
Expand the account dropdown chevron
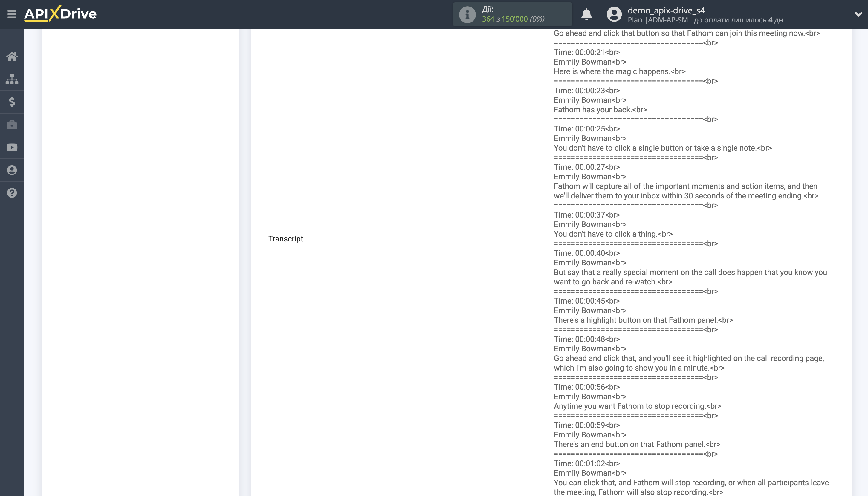coord(858,14)
